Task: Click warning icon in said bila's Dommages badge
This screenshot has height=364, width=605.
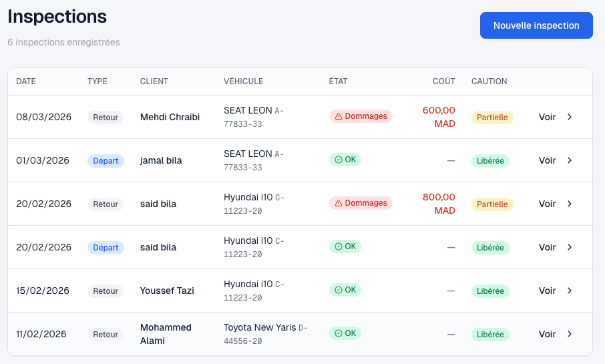Action: pyautogui.click(x=338, y=203)
